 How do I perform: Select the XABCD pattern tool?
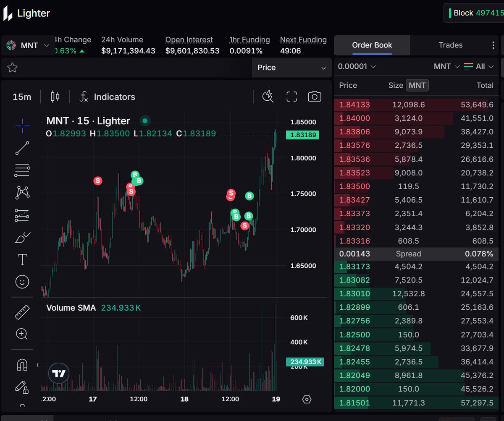coord(22,193)
